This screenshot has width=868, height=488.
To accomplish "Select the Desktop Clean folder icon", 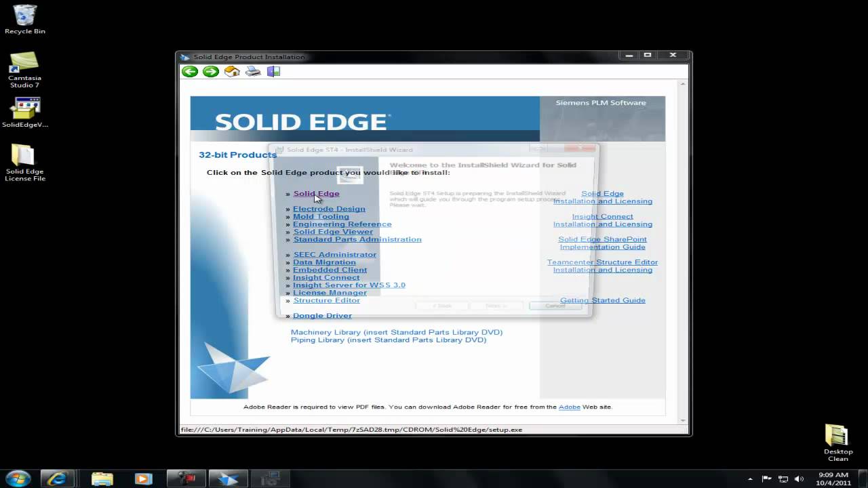I will [x=838, y=443].
